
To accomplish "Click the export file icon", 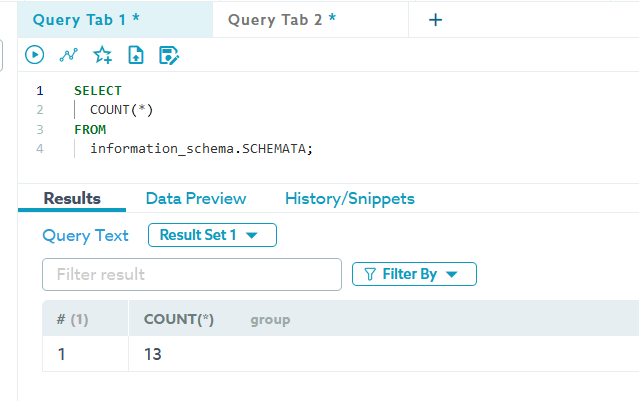I will tap(136, 55).
